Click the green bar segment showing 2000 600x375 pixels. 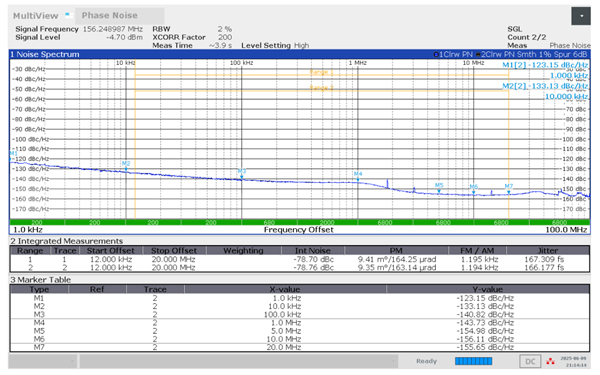click(x=327, y=222)
